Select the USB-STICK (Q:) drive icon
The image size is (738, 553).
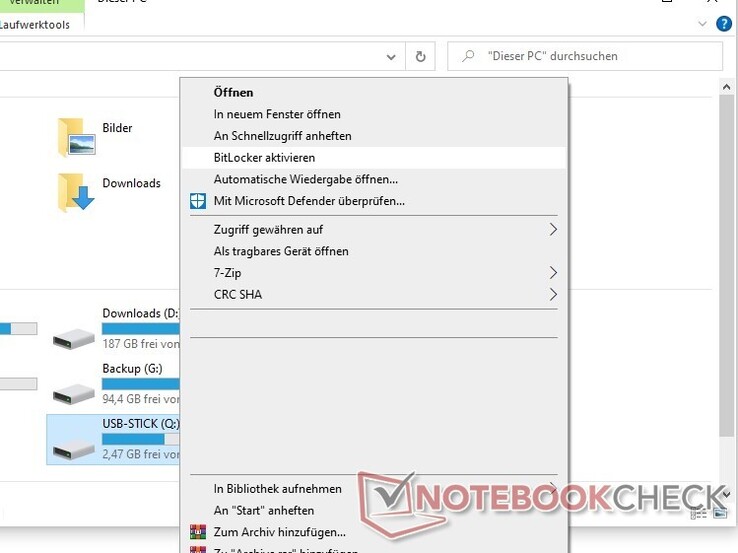[73, 449]
